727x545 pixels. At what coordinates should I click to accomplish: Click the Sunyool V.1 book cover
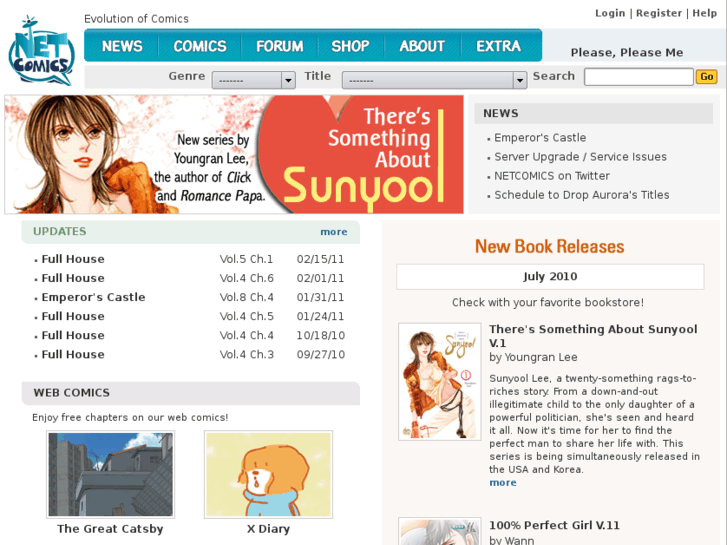(x=440, y=382)
